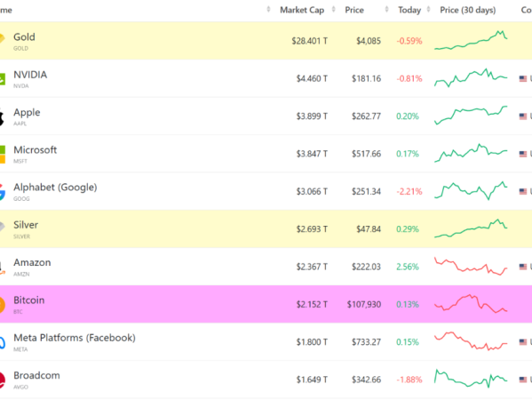Click Alphabet's 30-day price chart
Screen dimensions: 532x400
471,190
